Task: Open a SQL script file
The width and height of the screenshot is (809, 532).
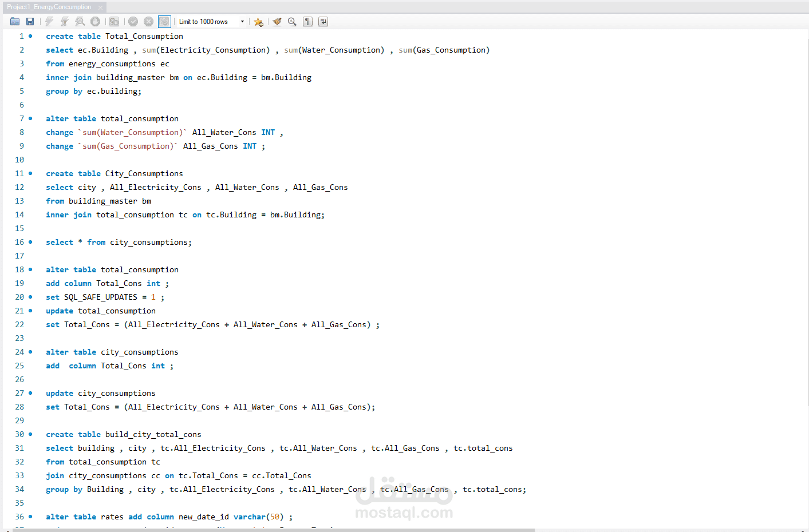Action: tap(15, 22)
